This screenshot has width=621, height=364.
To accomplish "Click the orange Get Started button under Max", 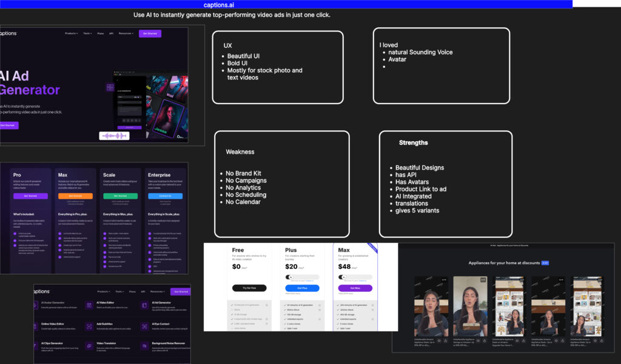I will [76, 196].
